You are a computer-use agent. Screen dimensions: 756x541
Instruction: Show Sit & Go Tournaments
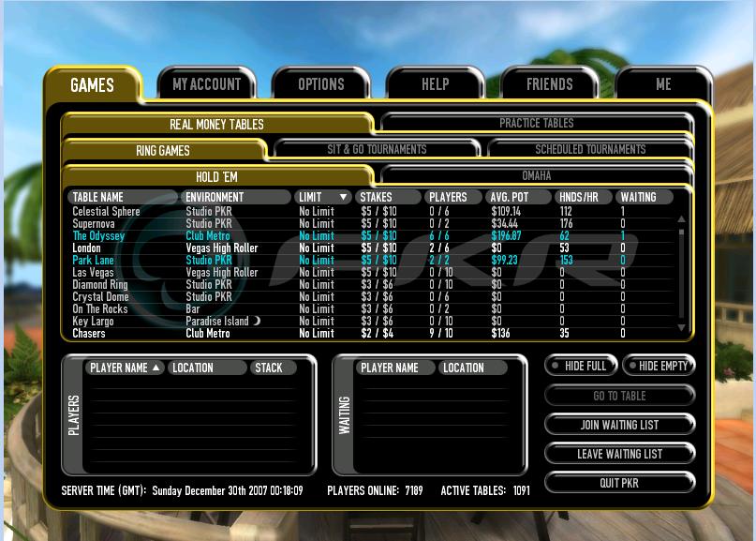coord(377,149)
